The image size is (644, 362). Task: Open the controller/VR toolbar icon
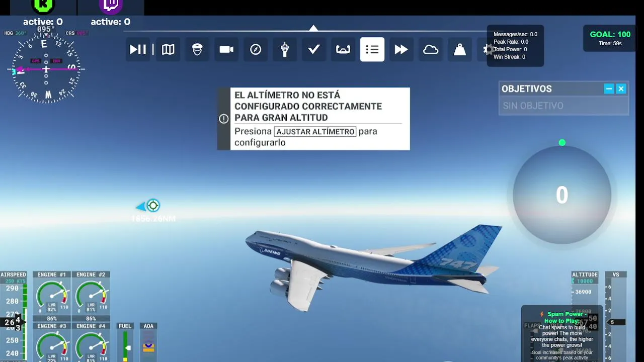[x=343, y=49]
